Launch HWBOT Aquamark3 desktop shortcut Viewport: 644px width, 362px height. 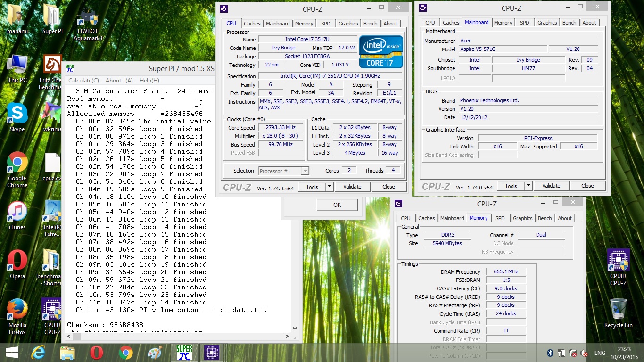[88, 24]
